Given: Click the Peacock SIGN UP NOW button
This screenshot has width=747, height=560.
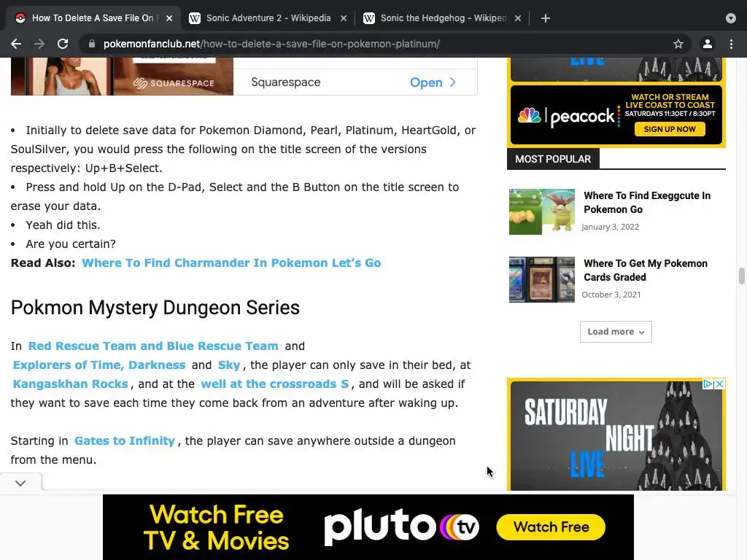Looking at the screenshot, I should (x=670, y=129).
